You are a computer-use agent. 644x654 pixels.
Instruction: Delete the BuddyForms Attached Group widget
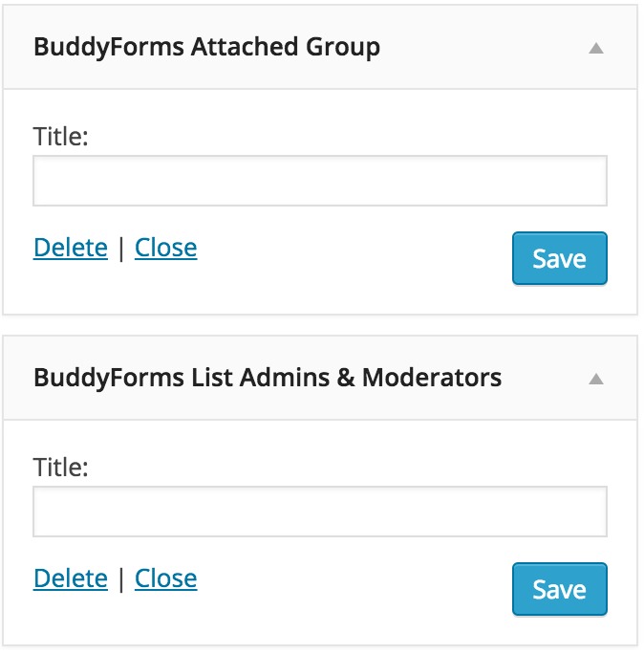(x=71, y=248)
